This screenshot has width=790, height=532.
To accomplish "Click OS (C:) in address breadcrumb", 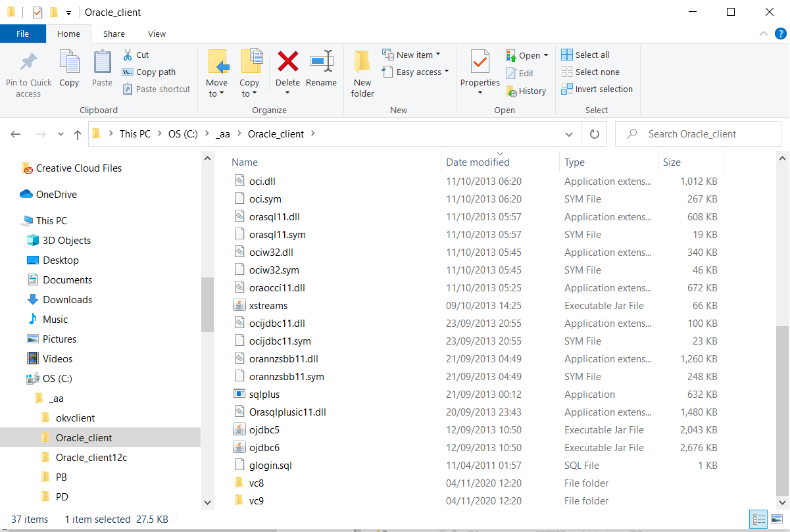I will click(x=184, y=134).
